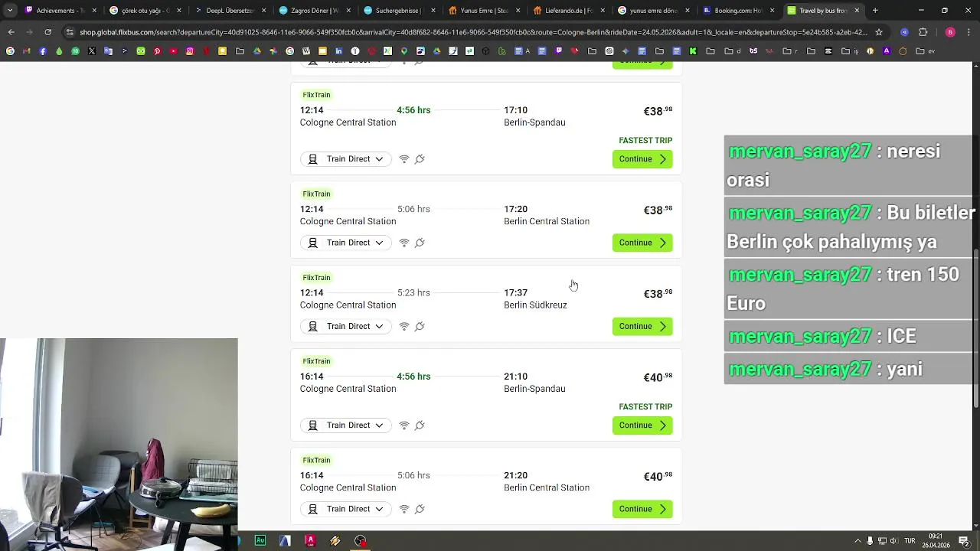Expand Train Direct details for 21:20 arrival
The image size is (980, 551).
tap(346, 509)
